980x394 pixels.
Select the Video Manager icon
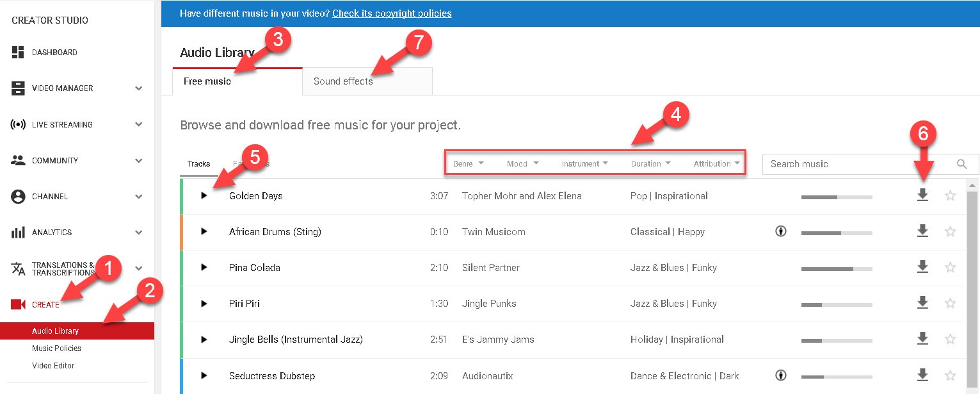(17, 88)
